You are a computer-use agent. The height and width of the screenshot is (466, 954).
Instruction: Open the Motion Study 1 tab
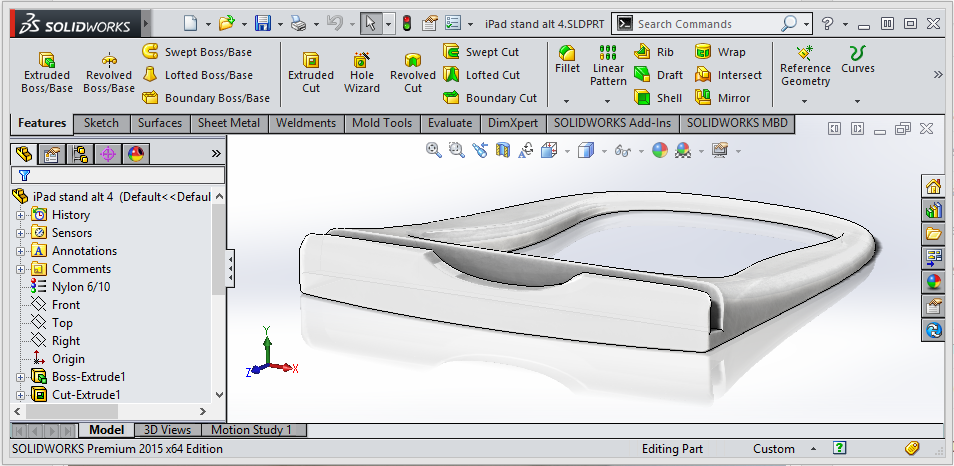click(x=251, y=430)
